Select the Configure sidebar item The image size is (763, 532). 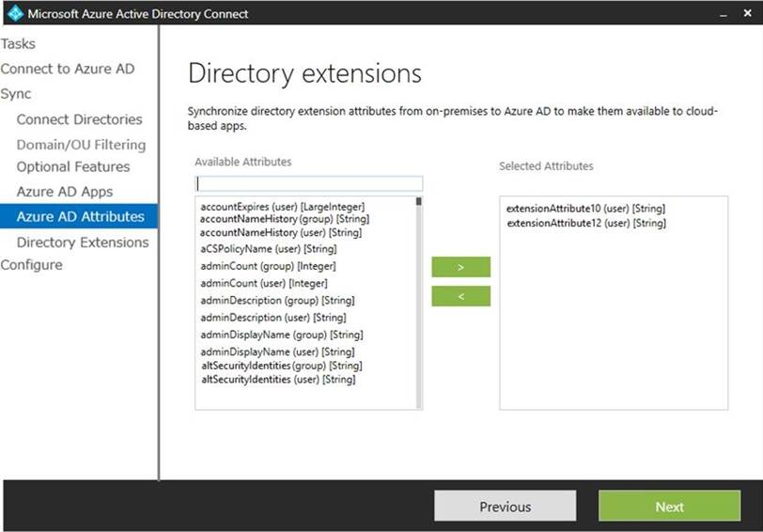click(x=31, y=265)
